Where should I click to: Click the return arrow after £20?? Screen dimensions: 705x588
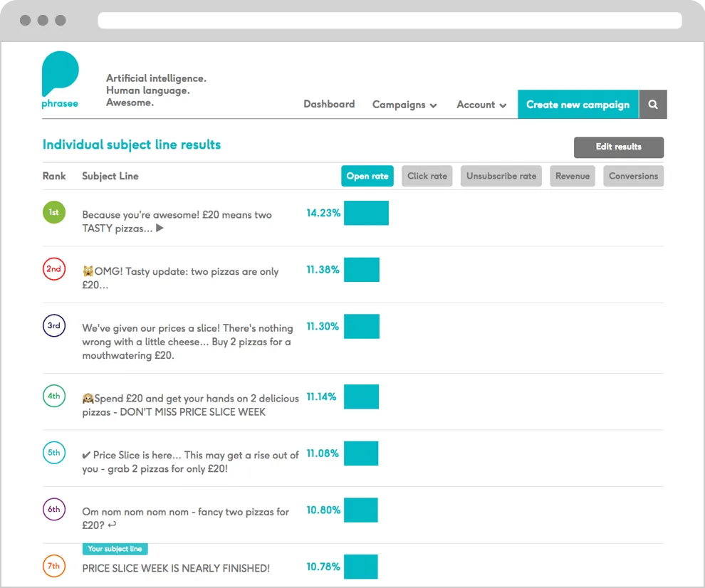112,524
